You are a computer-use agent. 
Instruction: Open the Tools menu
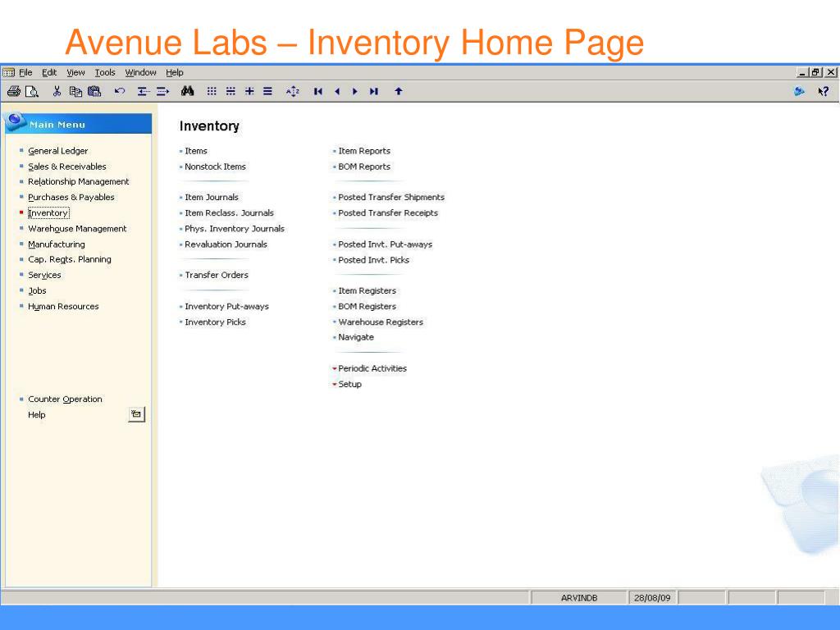click(105, 72)
